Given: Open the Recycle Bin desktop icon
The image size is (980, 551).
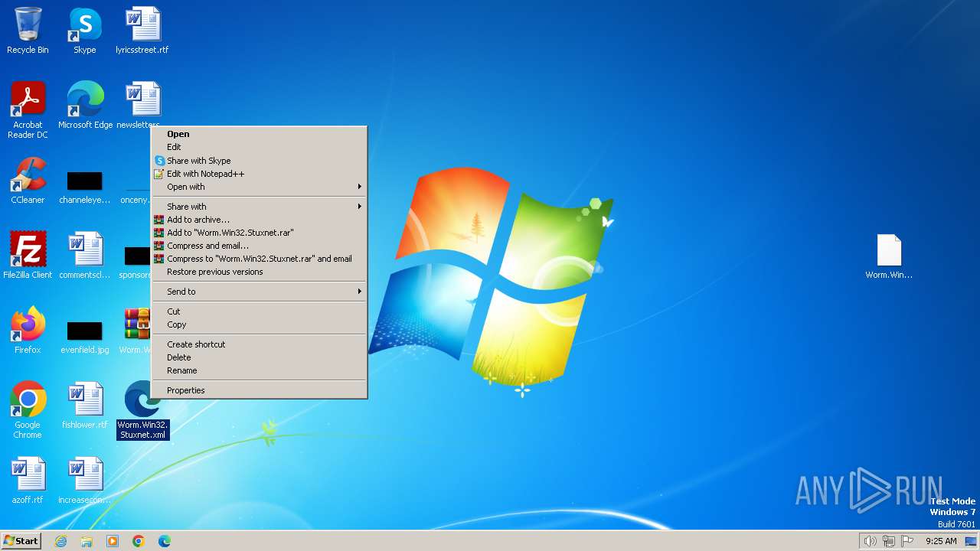Looking at the screenshot, I should click(28, 31).
